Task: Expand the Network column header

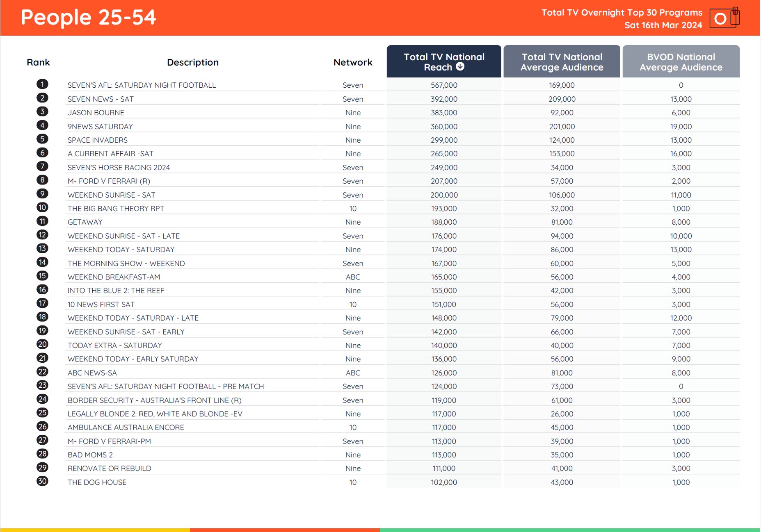Action: (x=352, y=62)
